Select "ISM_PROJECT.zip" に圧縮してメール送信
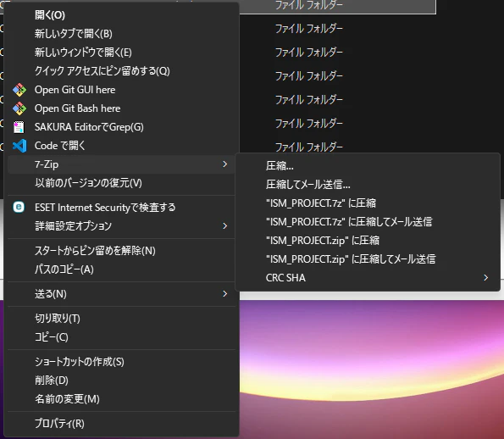This screenshot has height=439, width=504. click(368, 258)
